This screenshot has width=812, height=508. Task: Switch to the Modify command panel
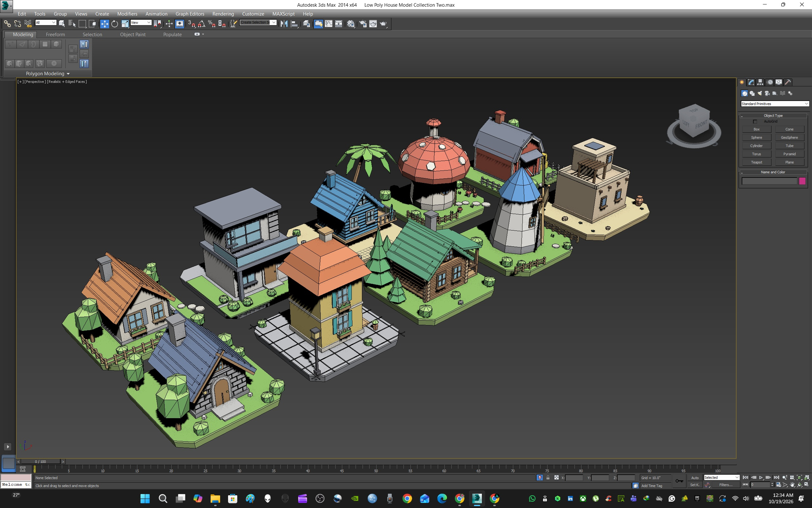(x=751, y=82)
